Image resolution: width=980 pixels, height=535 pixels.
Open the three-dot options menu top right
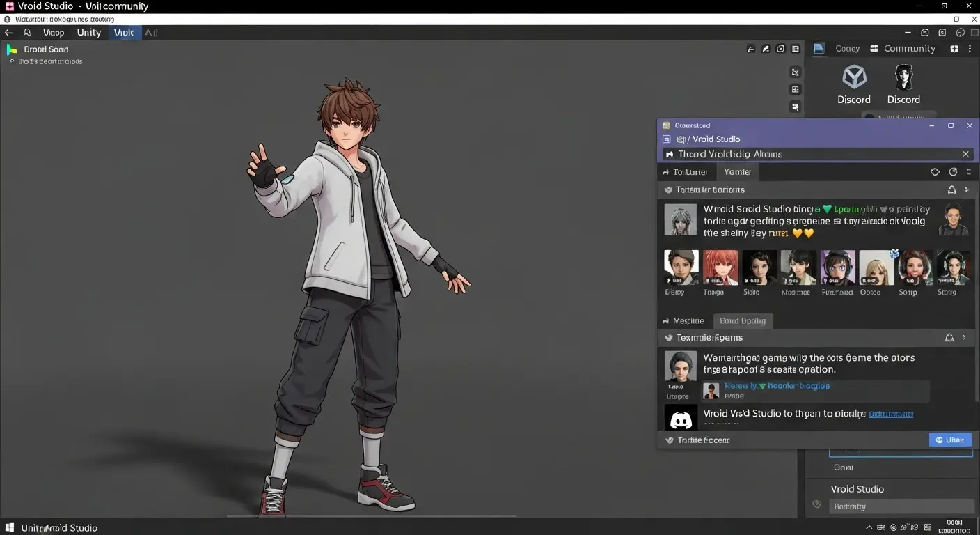coord(970,48)
